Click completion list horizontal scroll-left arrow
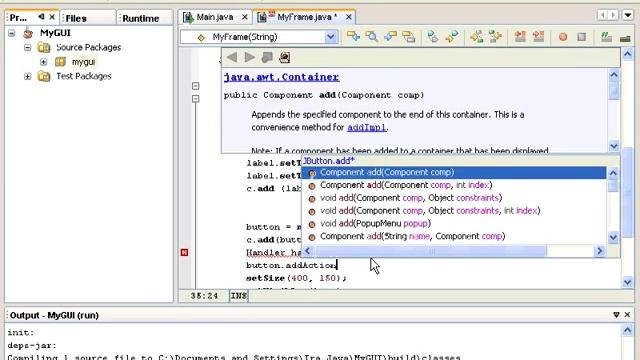Screen dimensions: 640x360 tap(308, 251)
